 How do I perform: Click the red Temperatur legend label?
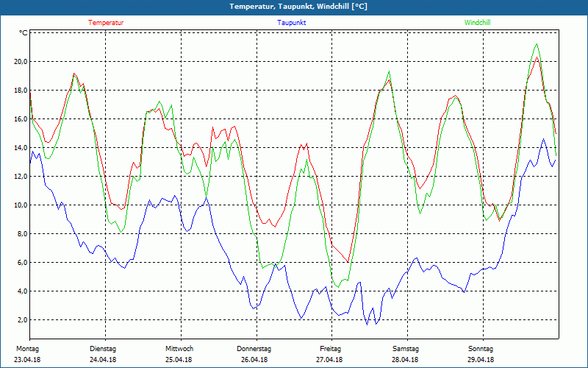pos(106,23)
